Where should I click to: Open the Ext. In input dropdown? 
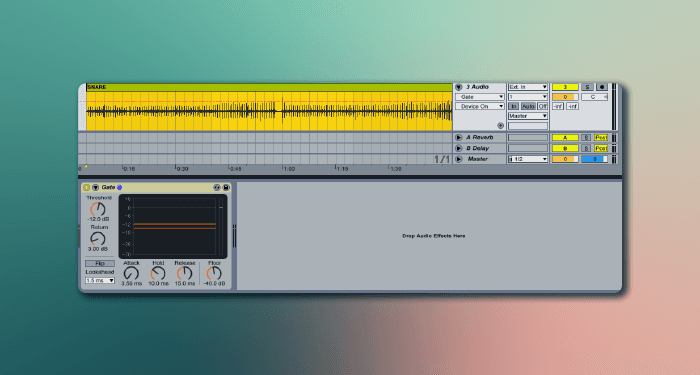pyautogui.click(x=528, y=87)
